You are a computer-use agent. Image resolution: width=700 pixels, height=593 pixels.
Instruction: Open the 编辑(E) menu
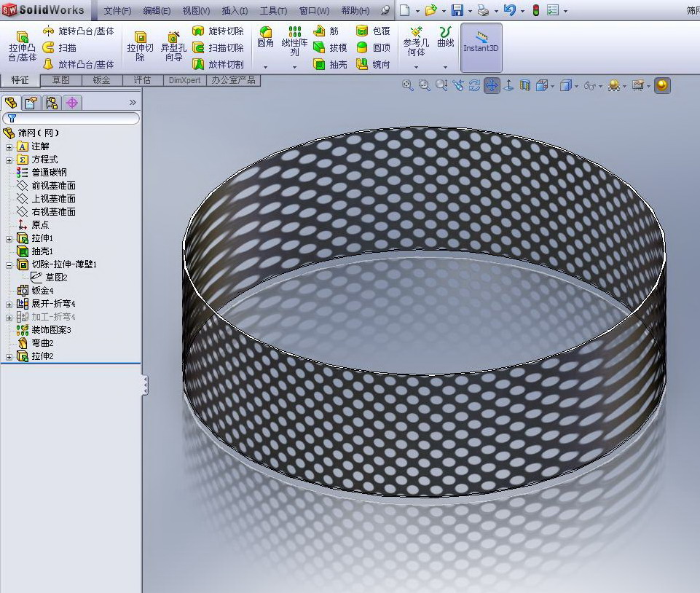tap(157, 11)
